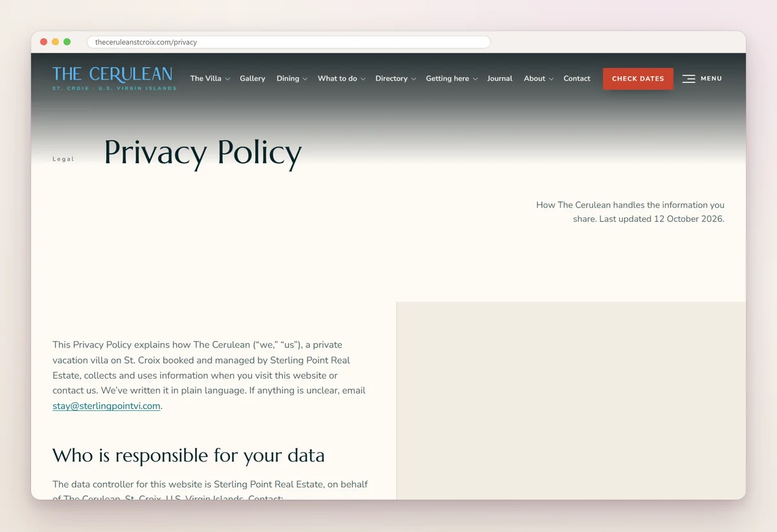This screenshot has height=532, width=777.
Task: Click the small Legal label
Action: pos(63,159)
